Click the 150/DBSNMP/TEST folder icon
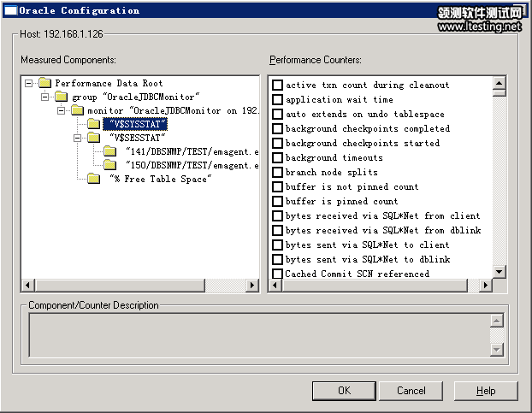The height and width of the screenshot is (413, 532). pos(110,165)
